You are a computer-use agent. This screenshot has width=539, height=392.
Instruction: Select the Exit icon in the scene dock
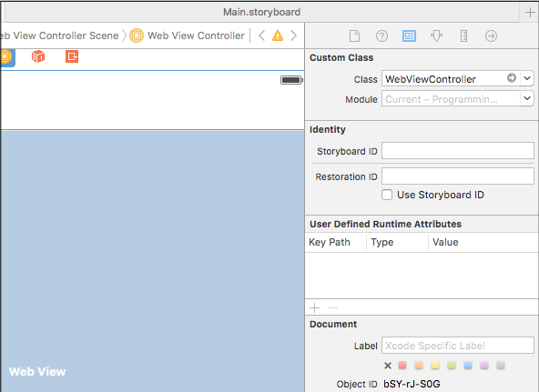[x=72, y=56]
